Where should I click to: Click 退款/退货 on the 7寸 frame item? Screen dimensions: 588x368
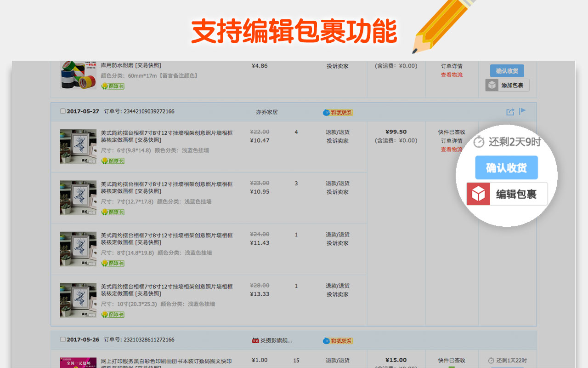pyautogui.click(x=338, y=183)
